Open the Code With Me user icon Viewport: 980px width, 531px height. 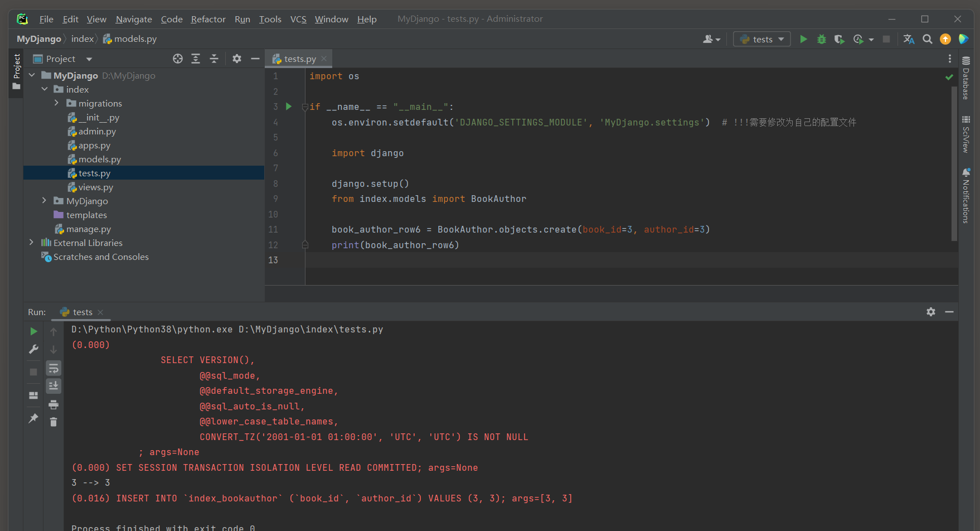[x=711, y=39]
